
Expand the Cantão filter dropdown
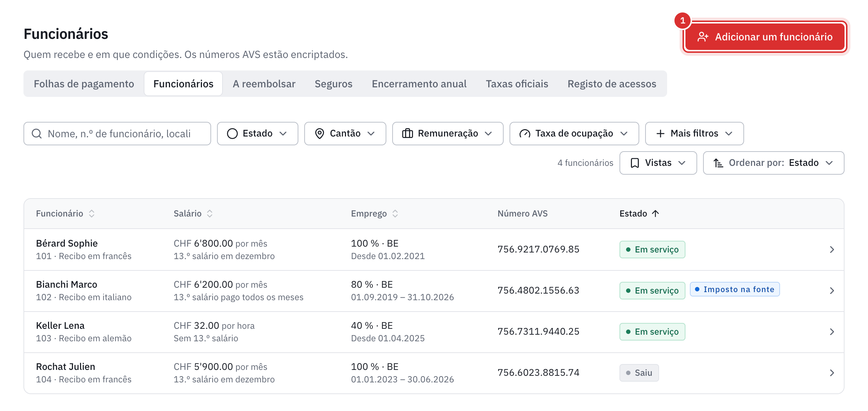click(345, 134)
